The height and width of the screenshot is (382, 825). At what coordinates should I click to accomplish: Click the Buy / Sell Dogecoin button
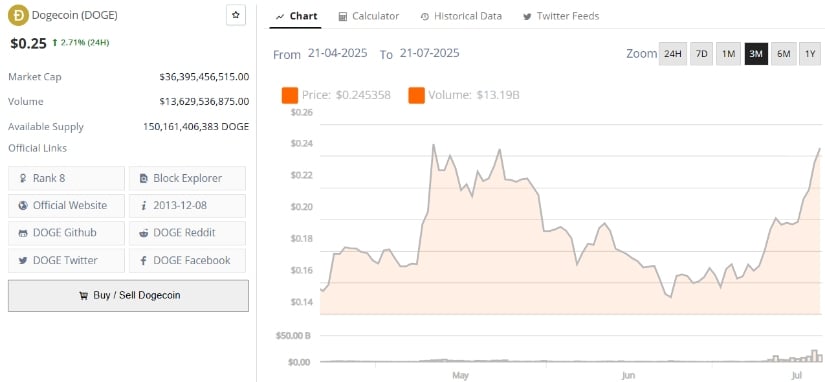128,296
